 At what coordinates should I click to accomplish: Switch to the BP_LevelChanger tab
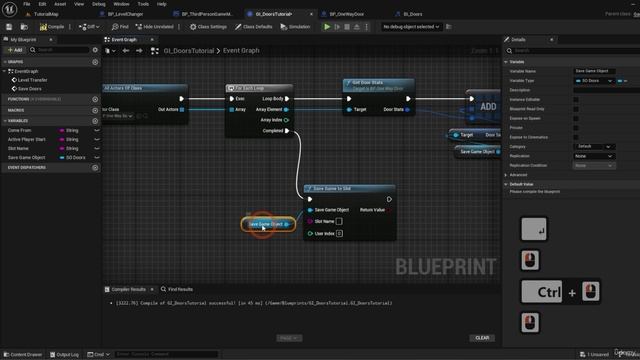pos(125,14)
